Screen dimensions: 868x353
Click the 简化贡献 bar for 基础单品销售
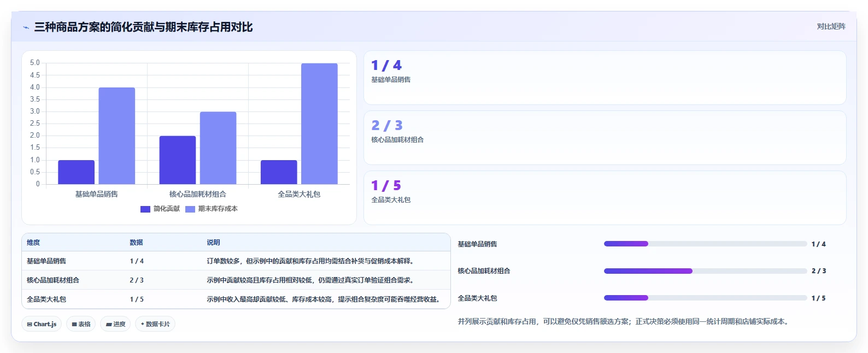77,172
